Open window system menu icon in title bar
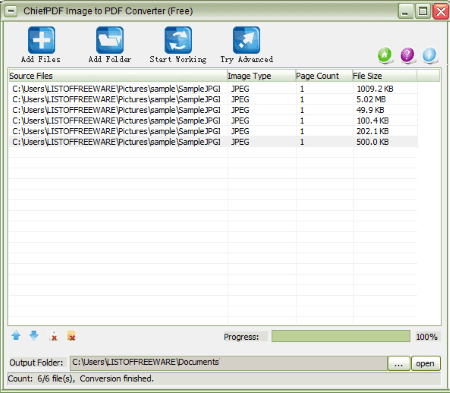Screen dimensions: 450x393 click(11, 11)
